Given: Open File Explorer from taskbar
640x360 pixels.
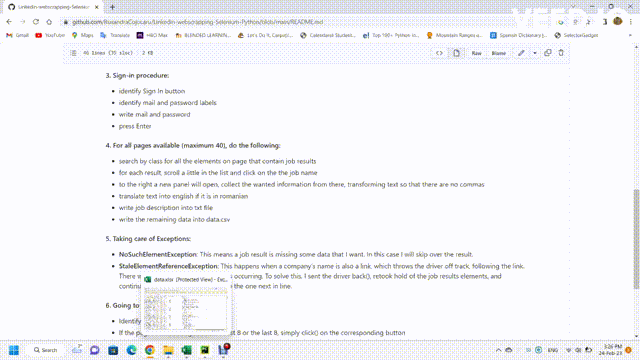Looking at the screenshot, I should coord(168,350).
